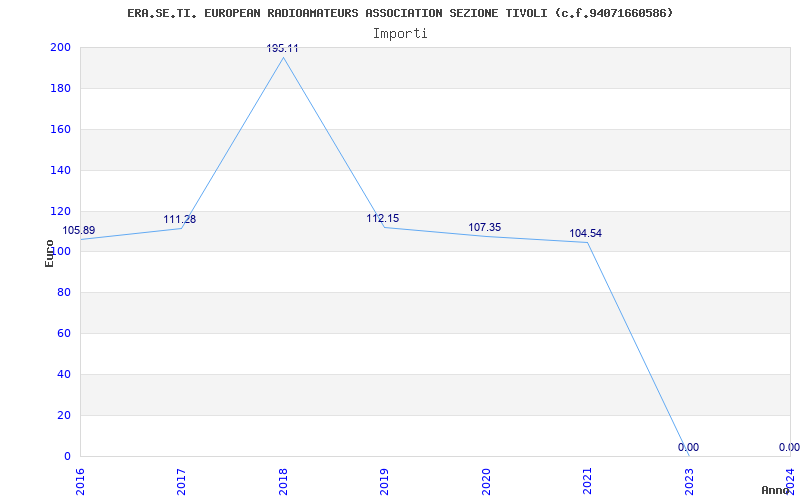The width and height of the screenshot is (800, 500).
Task: Click the y-axis value 120
Action: (x=60, y=211)
